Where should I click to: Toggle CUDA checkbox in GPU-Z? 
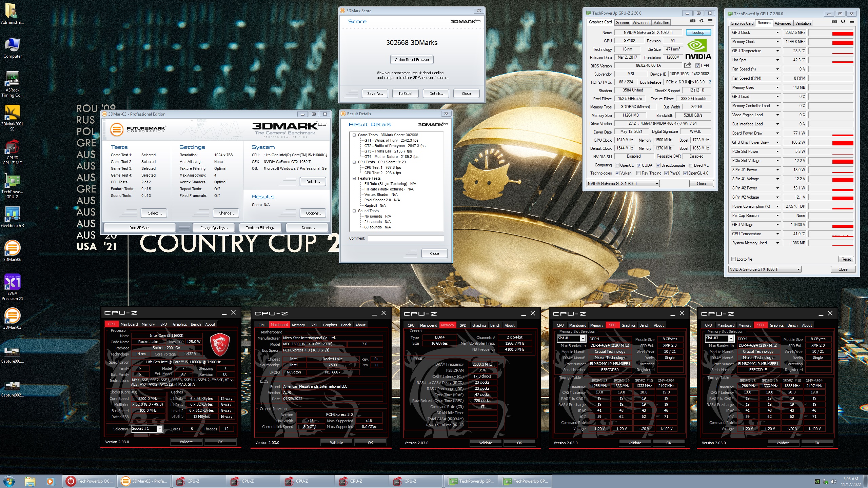point(639,165)
